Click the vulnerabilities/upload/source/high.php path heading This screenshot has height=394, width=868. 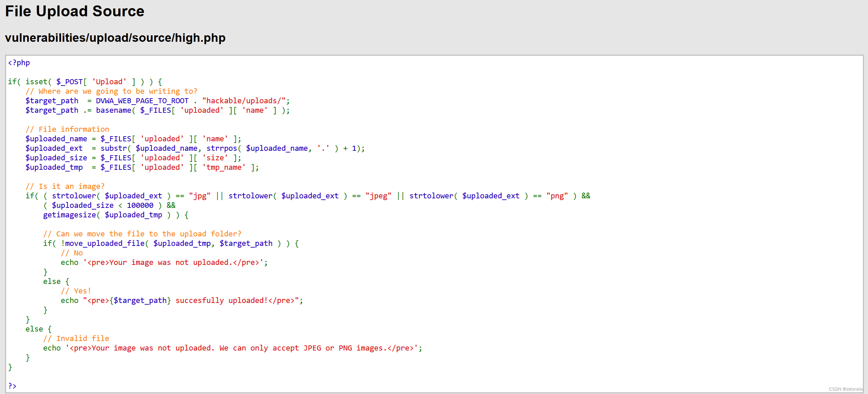[x=115, y=38]
